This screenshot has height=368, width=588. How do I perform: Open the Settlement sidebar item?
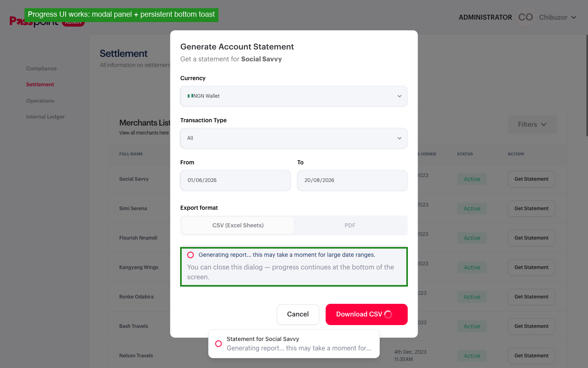pos(40,85)
